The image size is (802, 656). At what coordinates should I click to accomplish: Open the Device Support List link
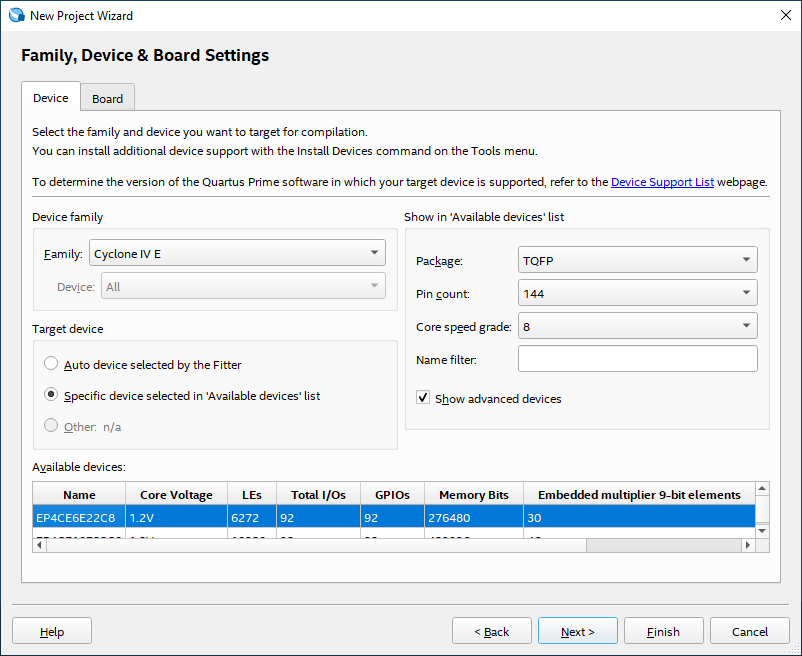click(662, 182)
